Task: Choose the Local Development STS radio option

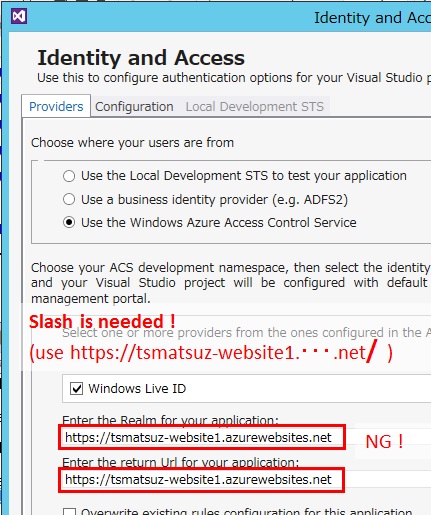Action: click(x=69, y=176)
